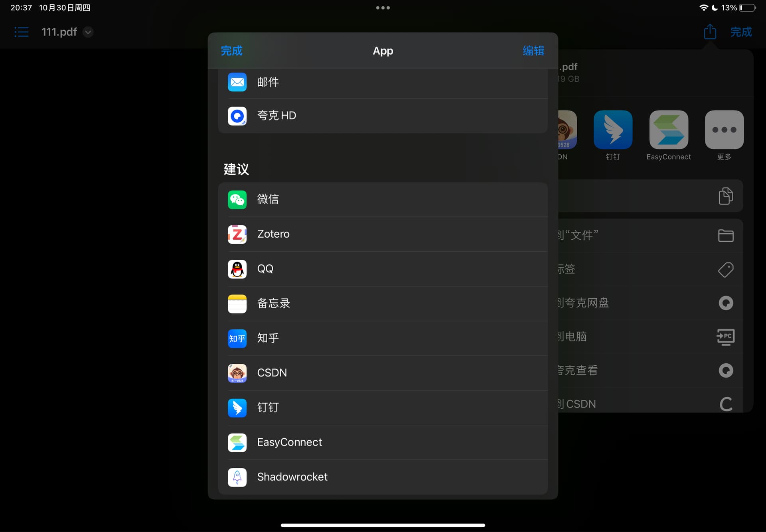Tap the share icon in top toolbar
The image size is (766, 532).
[710, 32]
